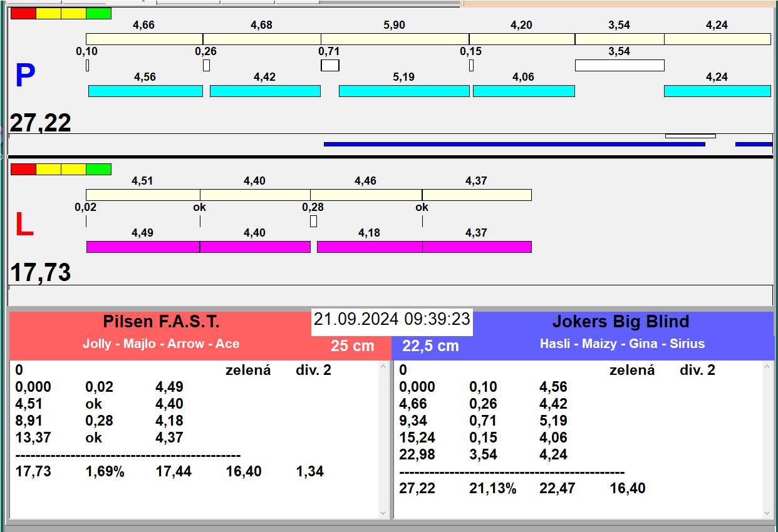
Task: Click the date and time field
Action: pos(392,319)
